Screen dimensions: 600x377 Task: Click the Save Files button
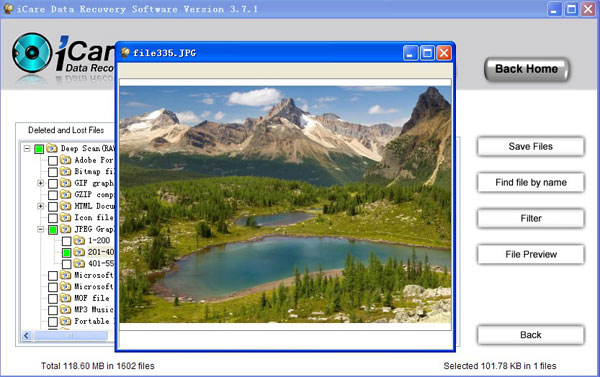[531, 147]
